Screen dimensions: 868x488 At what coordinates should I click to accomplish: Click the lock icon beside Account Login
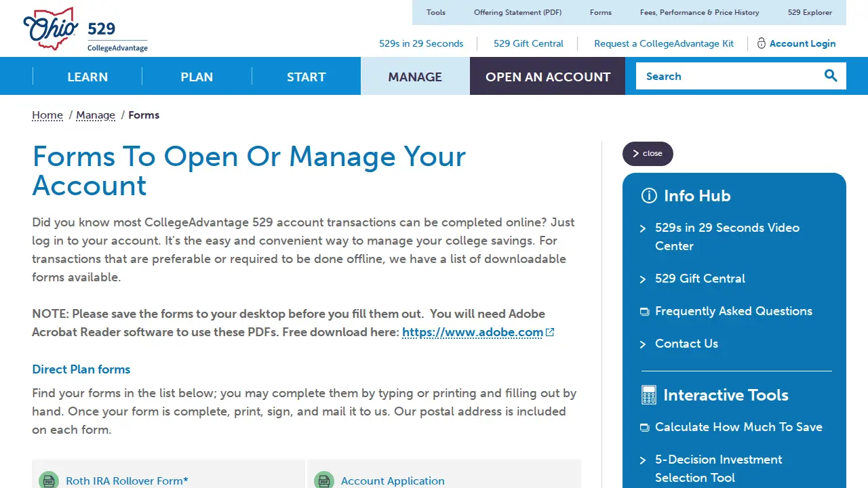tap(761, 43)
